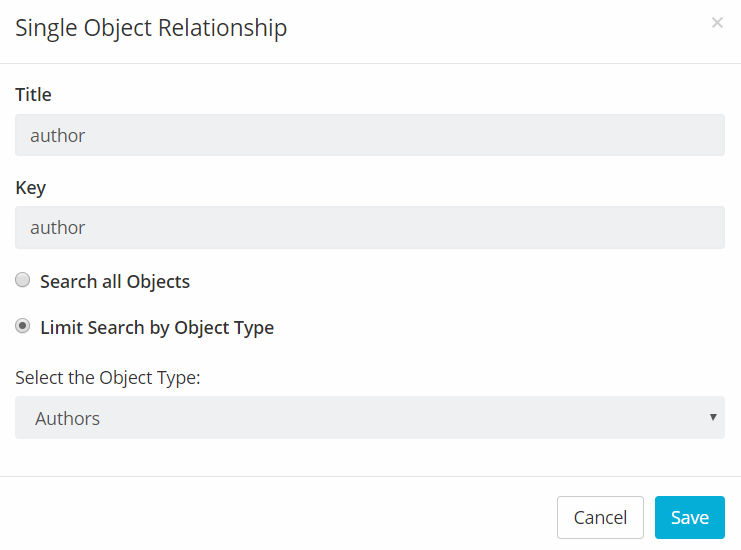Click the "Select the Object Type:" label

coord(107,378)
